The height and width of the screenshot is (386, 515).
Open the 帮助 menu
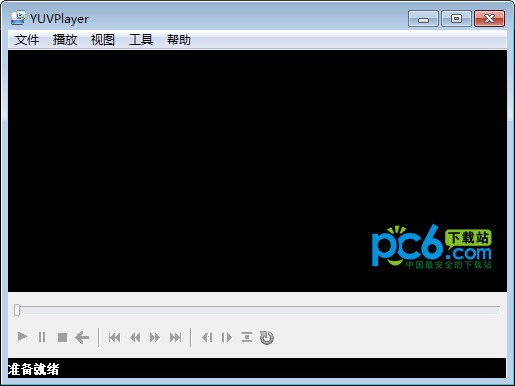[179, 40]
